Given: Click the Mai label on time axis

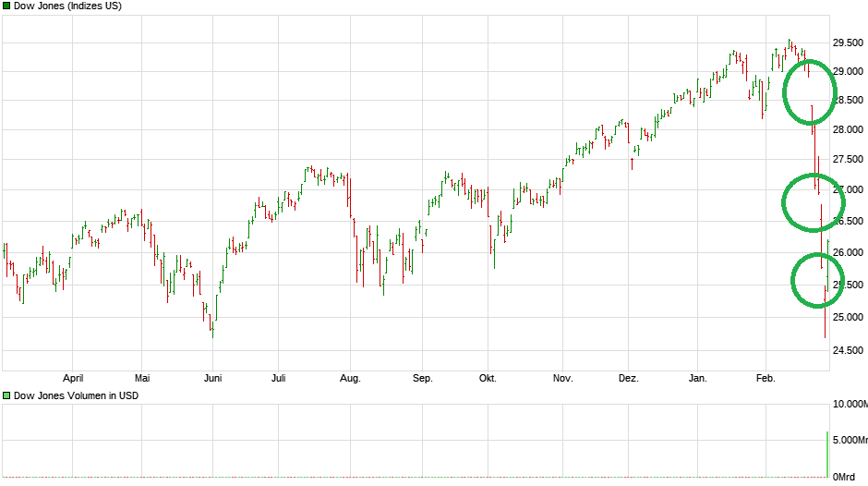Looking at the screenshot, I should click(x=142, y=378).
